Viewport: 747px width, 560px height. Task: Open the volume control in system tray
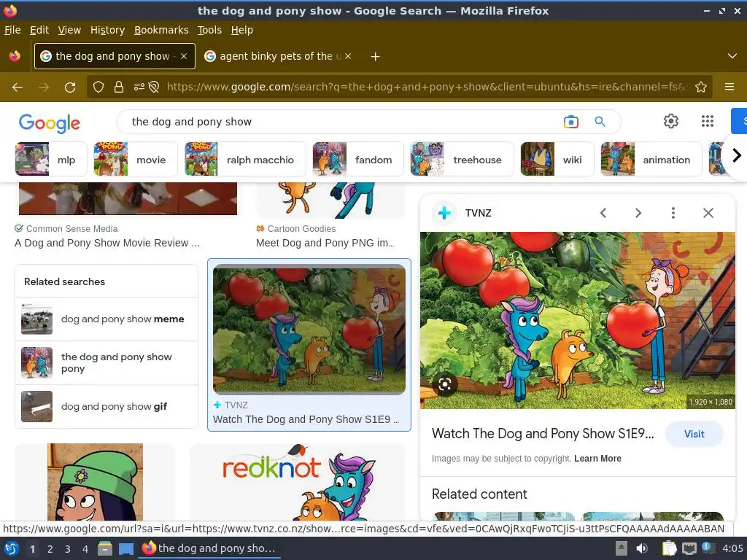coord(642,548)
